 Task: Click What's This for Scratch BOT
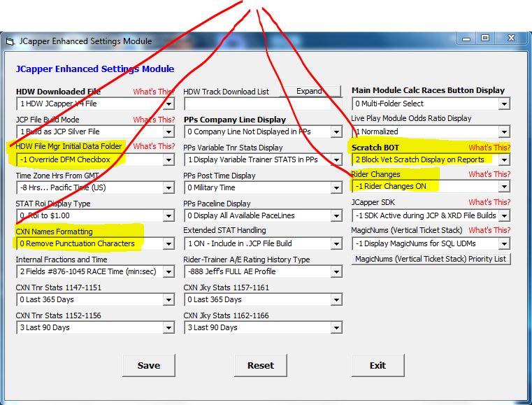pyautogui.click(x=489, y=148)
